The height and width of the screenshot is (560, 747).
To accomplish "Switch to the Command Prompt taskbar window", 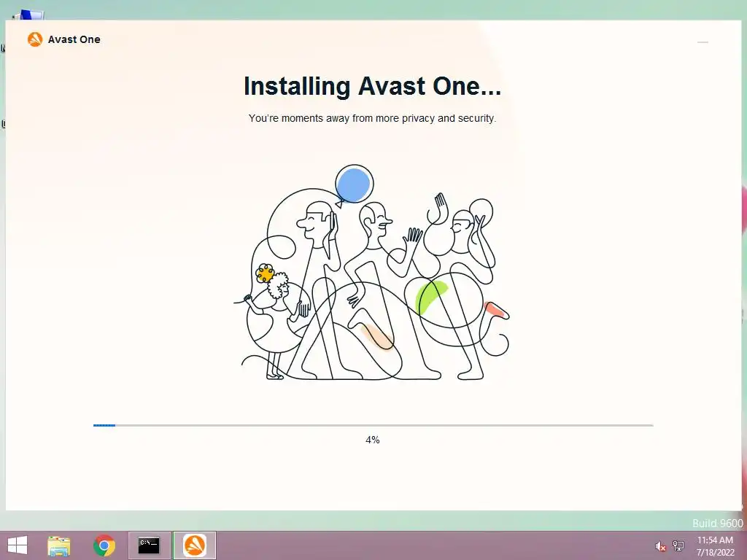I will (x=149, y=545).
